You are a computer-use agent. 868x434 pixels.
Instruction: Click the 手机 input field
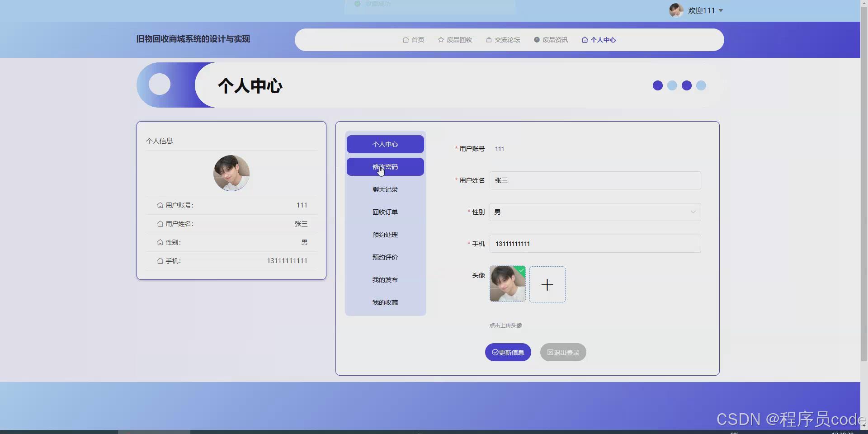click(595, 244)
